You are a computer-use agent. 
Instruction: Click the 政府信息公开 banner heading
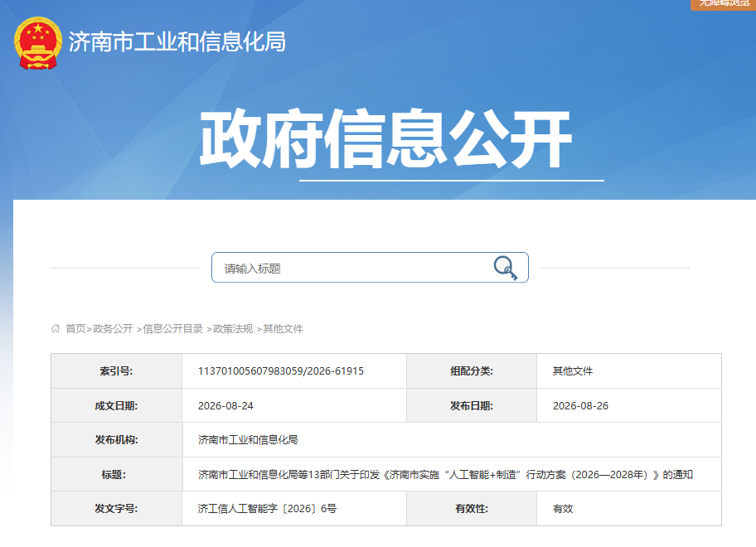385,139
